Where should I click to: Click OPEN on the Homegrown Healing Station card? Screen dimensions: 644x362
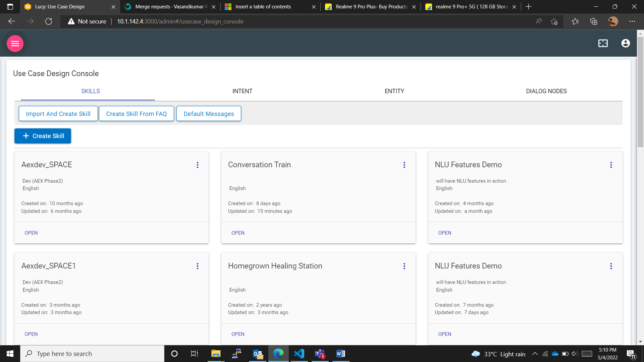coord(238,334)
